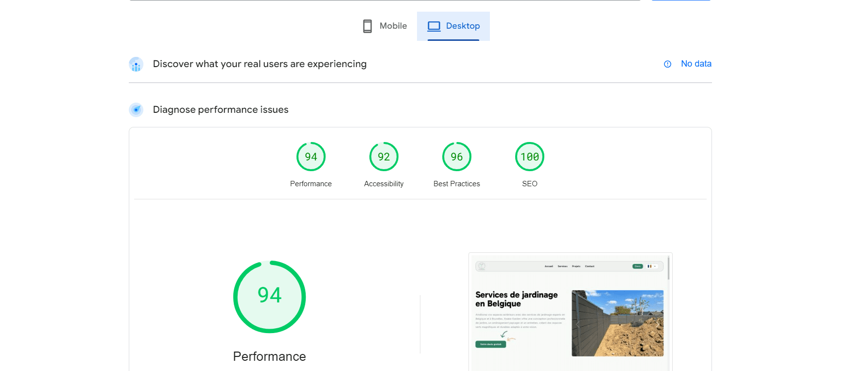Open the flag language dropdown in the preview
The image size is (868, 371).
652,266
